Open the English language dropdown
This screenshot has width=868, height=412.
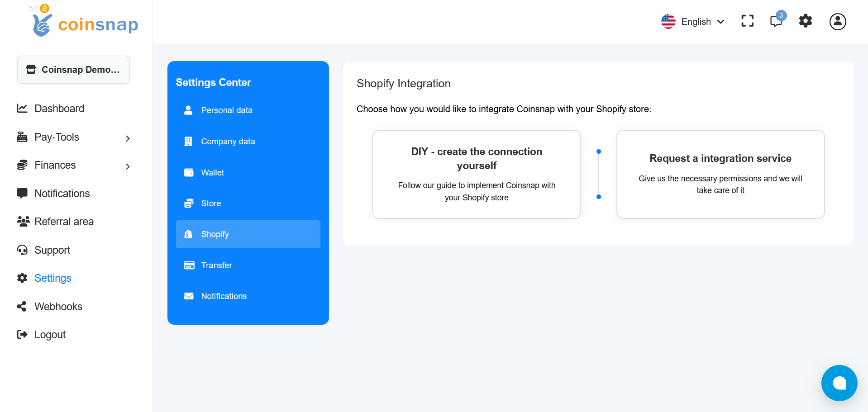(693, 22)
